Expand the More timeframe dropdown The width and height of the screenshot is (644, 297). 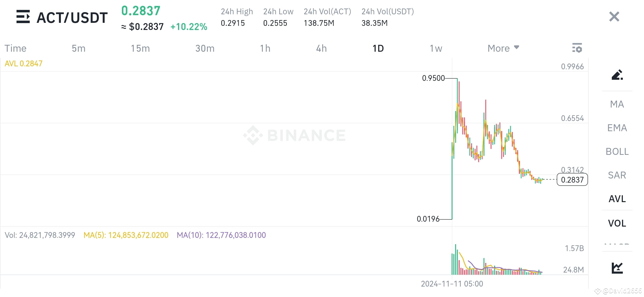503,48
